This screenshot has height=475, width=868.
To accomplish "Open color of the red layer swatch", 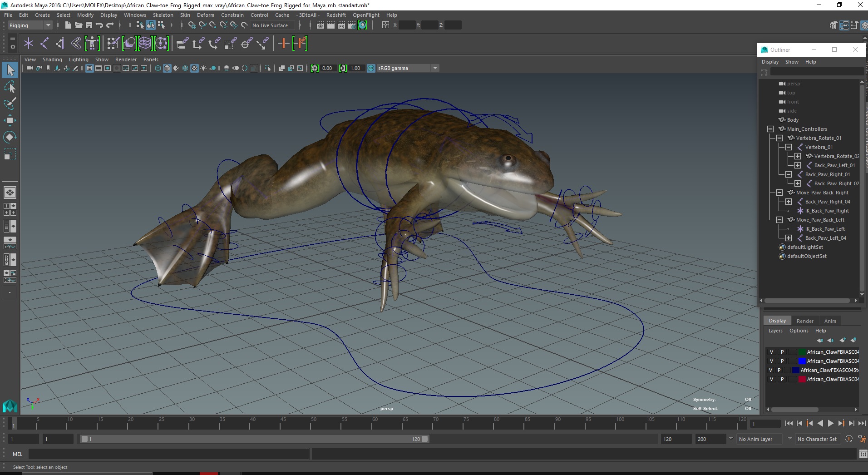I will point(802,379).
